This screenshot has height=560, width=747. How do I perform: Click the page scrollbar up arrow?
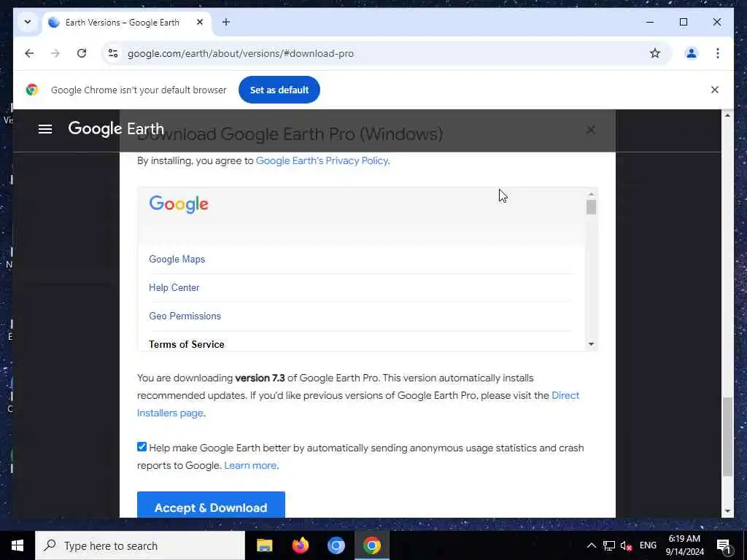[x=727, y=115]
